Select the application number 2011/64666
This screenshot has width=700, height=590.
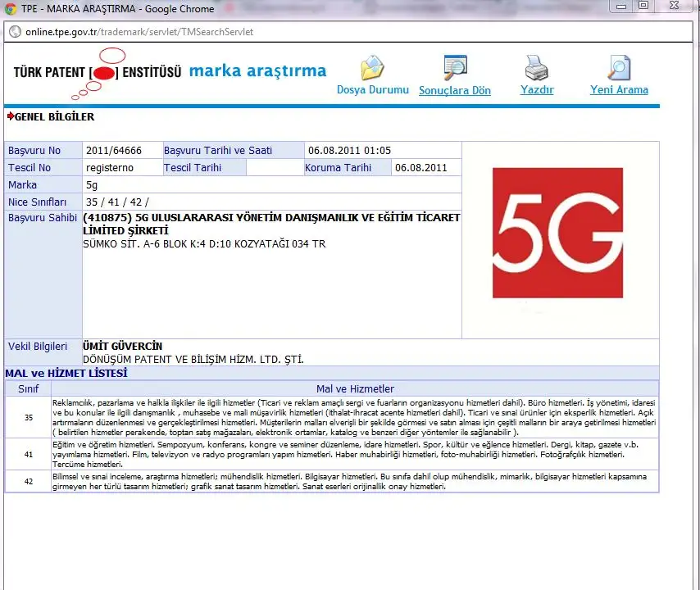click(114, 151)
